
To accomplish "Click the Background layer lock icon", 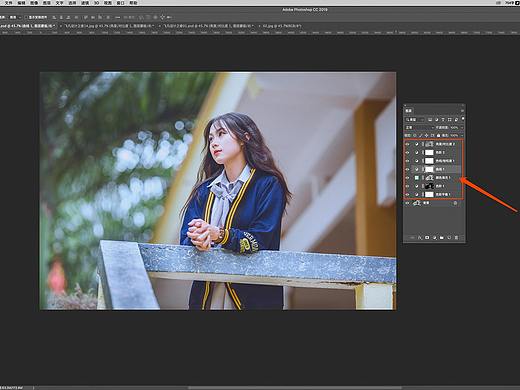I will click(x=455, y=203).
